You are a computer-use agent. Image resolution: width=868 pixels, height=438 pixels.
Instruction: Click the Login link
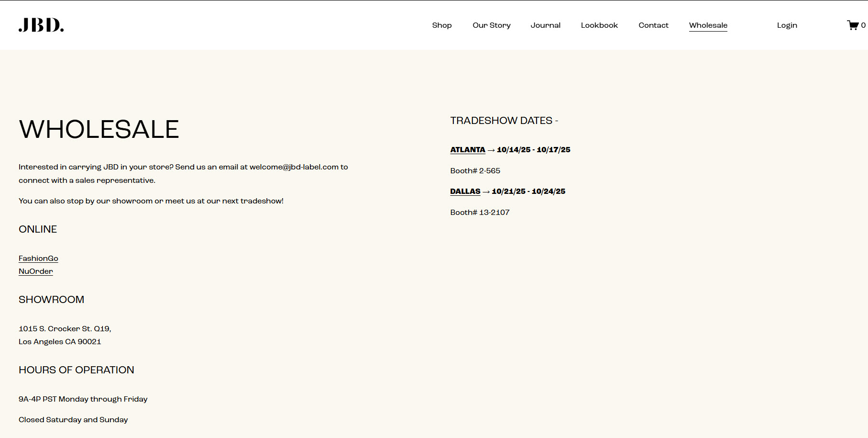(x=787, y=25)
